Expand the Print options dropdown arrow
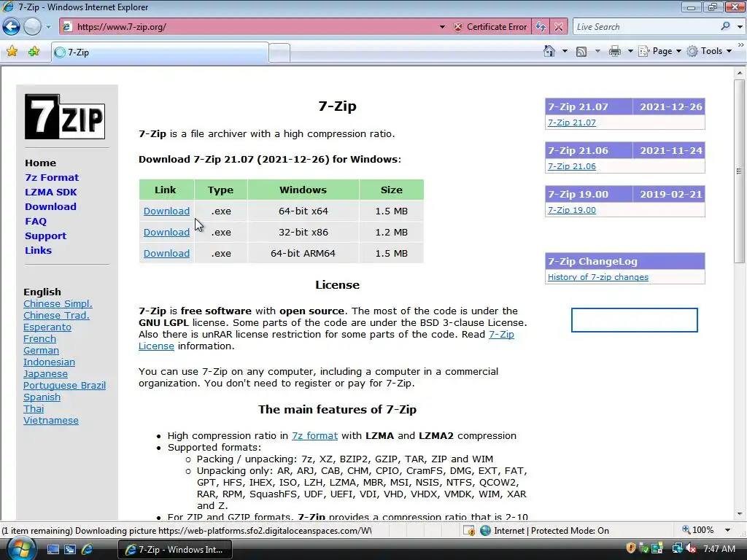This screenshot has height=560, width=747. [630, 51]
